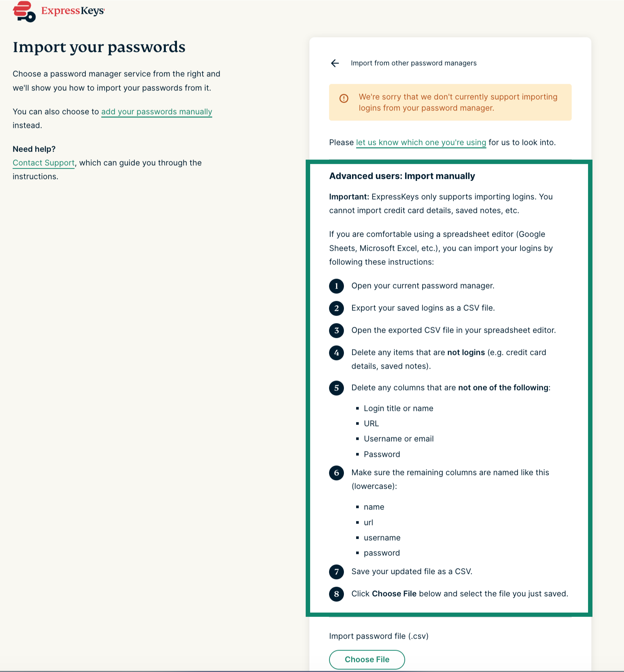Click the 'Import password file (.csv)' label
Image resolution: width=624 pixels, height=672 pixels.
pyautogui.click(x=378, y=636)
